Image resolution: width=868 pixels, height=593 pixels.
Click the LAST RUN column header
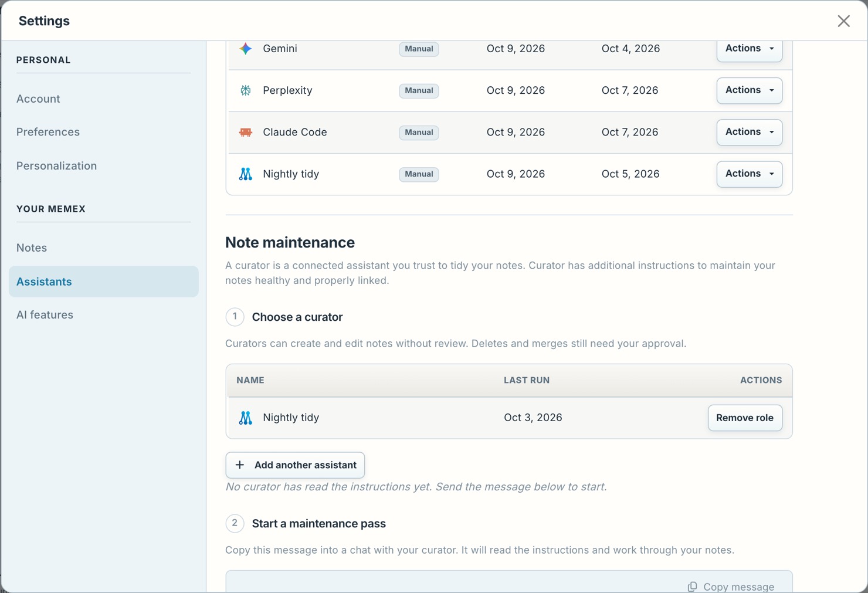point(527,380)
